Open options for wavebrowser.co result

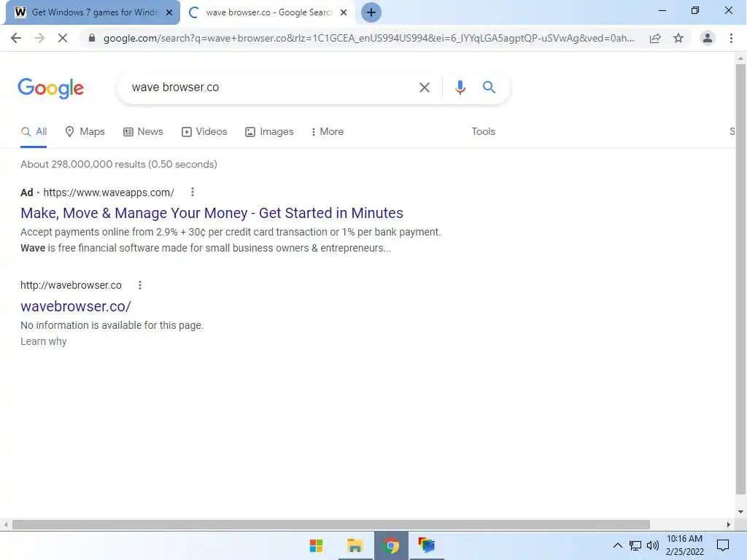pyautogui.click(x=139, y=285)
